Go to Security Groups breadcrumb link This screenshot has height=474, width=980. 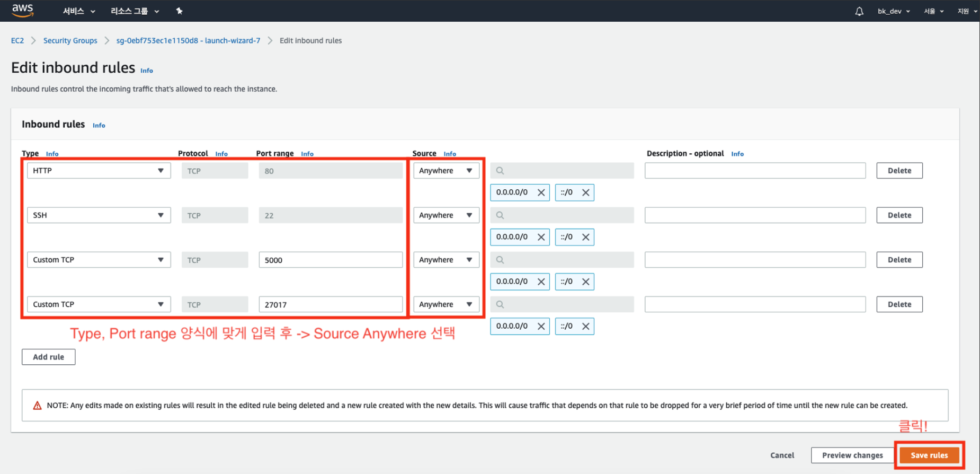click(x=70, y=41)
